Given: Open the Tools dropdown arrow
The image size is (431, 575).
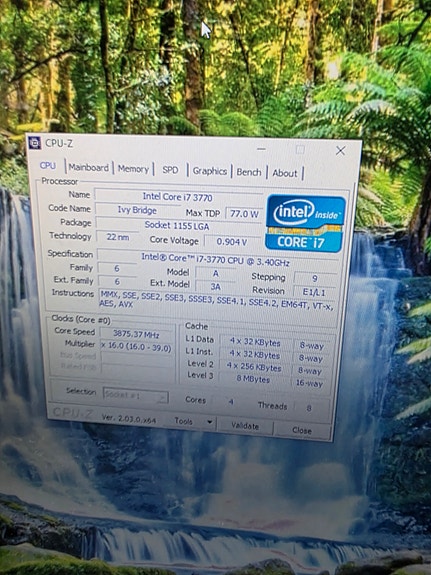Looking at the screenshot, I should pyautogui.click(x=209, y=422).
